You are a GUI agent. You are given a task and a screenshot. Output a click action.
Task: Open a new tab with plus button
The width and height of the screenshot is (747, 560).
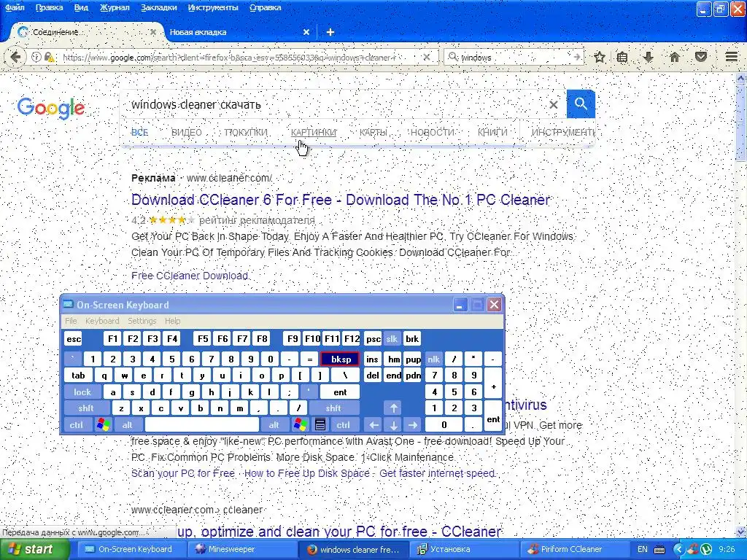point(330,32)
